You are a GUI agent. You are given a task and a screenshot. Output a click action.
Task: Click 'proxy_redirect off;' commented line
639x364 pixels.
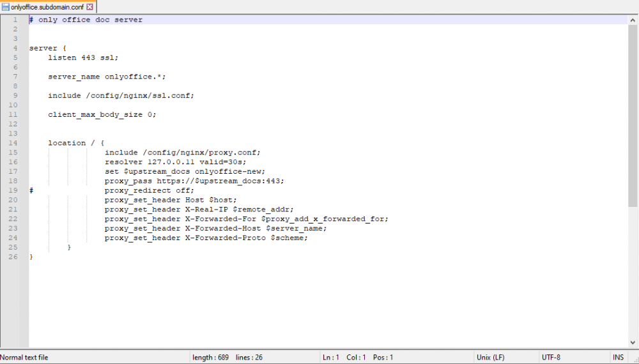click(x=149, y=190)
